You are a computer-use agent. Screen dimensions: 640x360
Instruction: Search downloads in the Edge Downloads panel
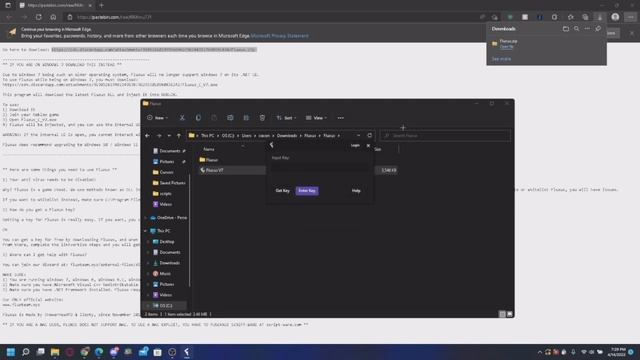point(576,29)
